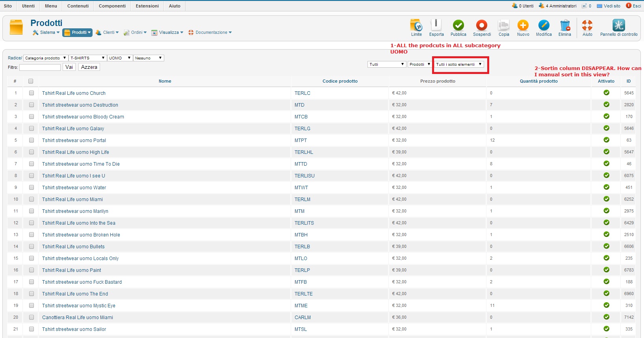Open Aiuto lifebuoy help icon
This screenshot has height=338, width=644.
[x=587, y=26]
